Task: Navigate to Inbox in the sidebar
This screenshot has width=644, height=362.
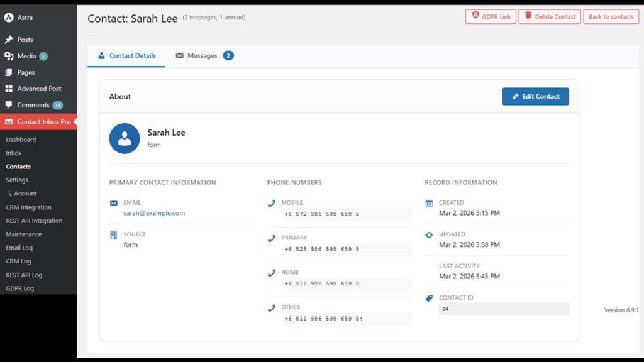Action: click(14, 153)
